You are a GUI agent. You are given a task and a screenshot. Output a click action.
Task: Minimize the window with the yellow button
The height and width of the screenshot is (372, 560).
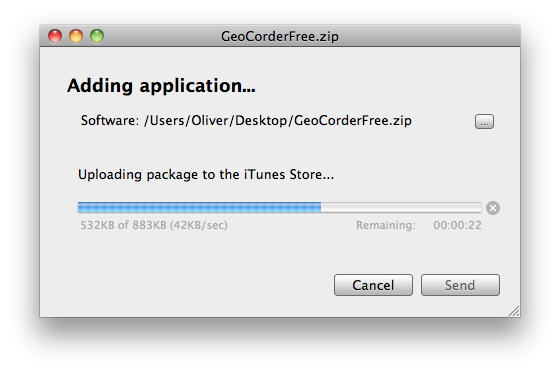coord(76,36)
